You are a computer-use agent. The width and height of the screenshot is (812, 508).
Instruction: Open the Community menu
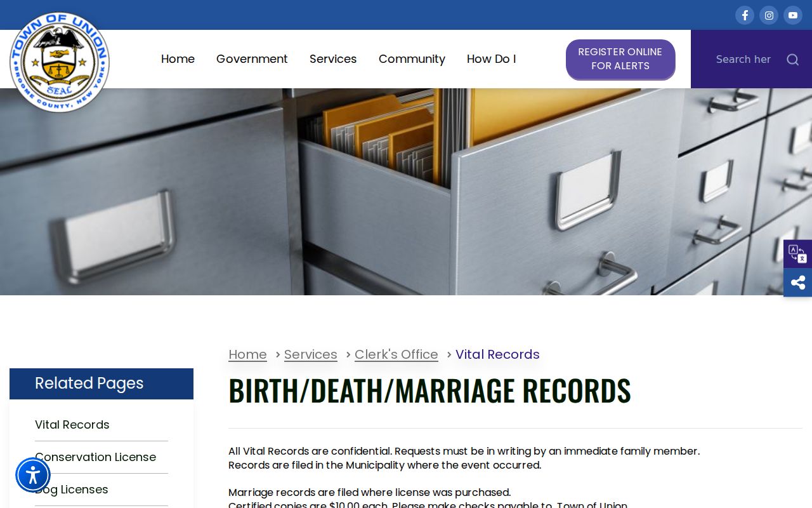tap(412, 59)
